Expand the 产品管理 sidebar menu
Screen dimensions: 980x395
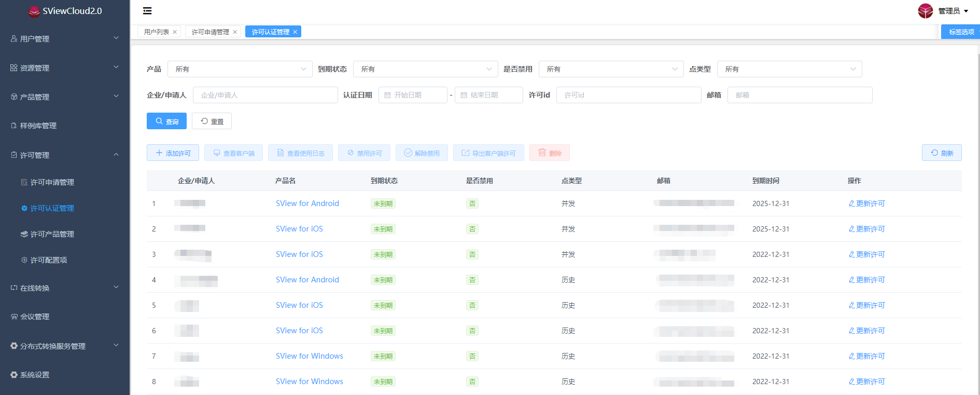tap(65, 97)
